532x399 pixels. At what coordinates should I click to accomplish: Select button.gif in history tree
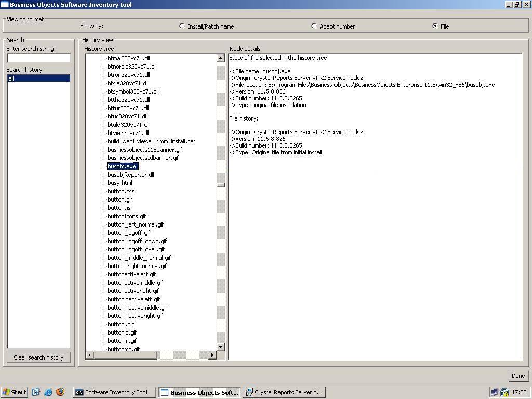coord(120,199)
